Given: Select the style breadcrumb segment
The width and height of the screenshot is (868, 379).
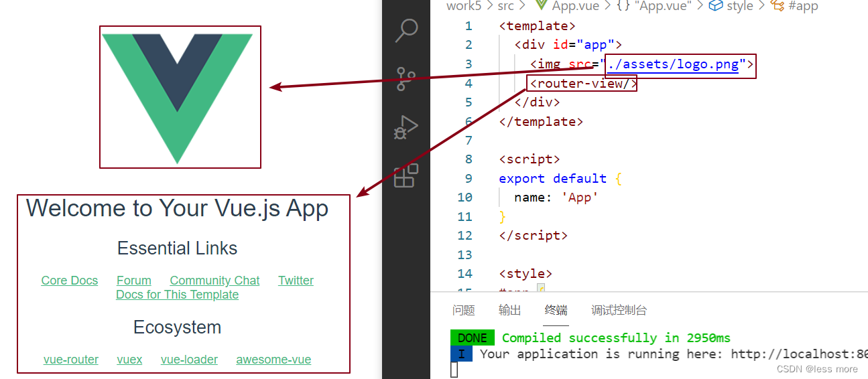Looking at the screenshot, I should pos(731,6).
